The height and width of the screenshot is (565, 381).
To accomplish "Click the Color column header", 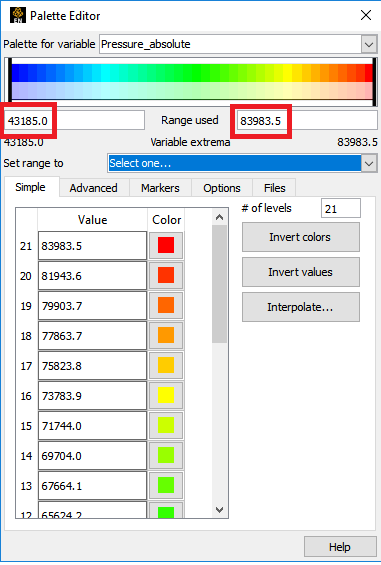I will coord(167,220).
